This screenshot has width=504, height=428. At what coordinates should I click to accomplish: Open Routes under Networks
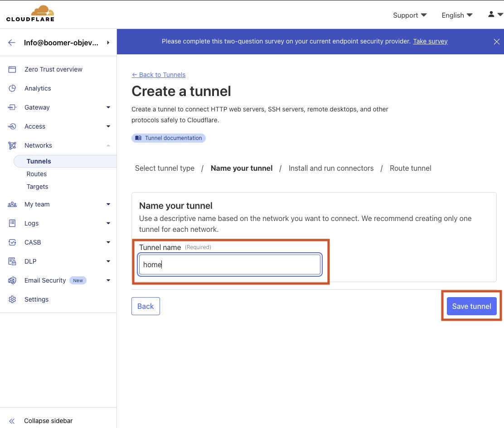pos(37,174)
